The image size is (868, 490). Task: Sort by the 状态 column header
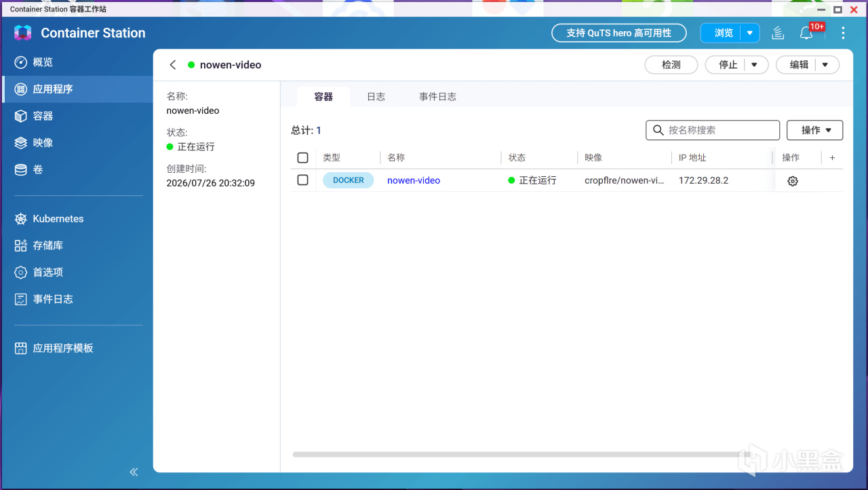click(517, 158)
